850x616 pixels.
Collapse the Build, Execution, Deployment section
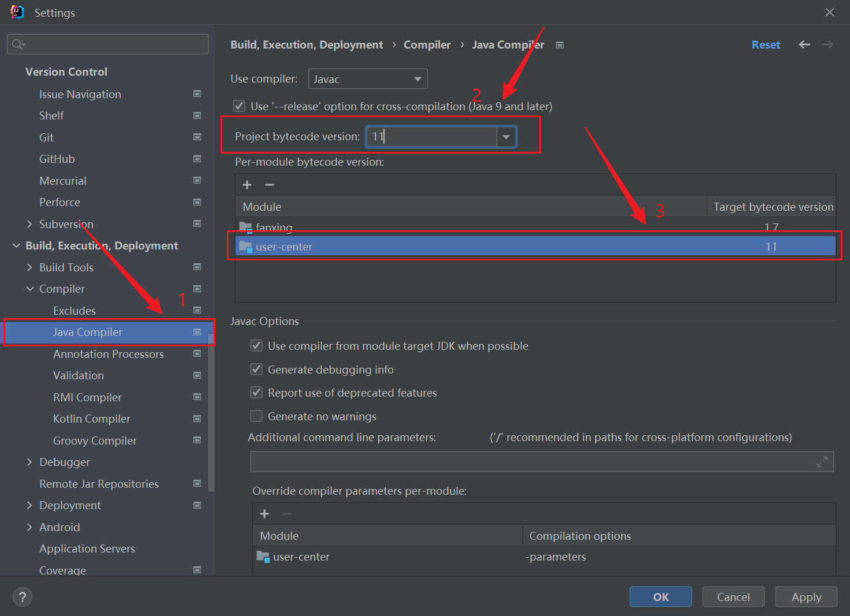click(16, 246)
